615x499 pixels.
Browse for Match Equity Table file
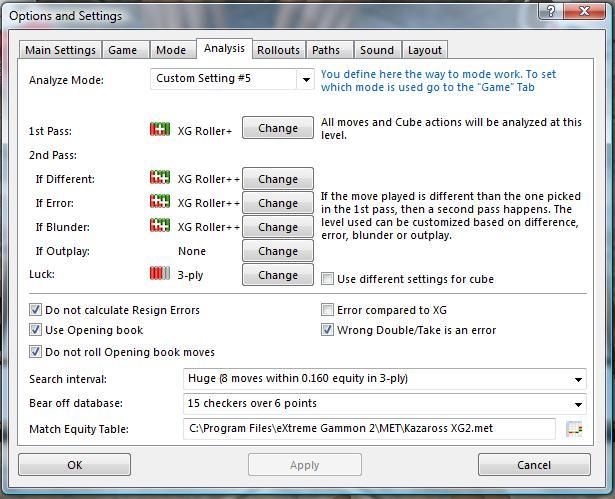tap(574, 428)
